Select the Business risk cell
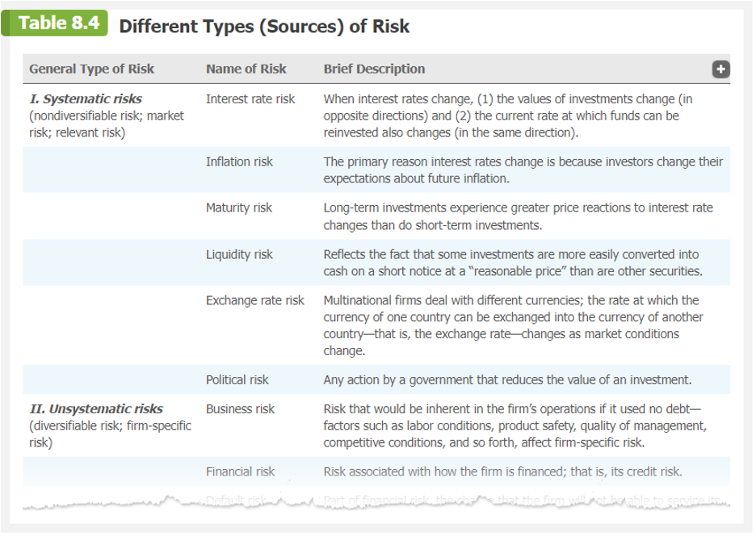756x536 pixels. (240, 409)
